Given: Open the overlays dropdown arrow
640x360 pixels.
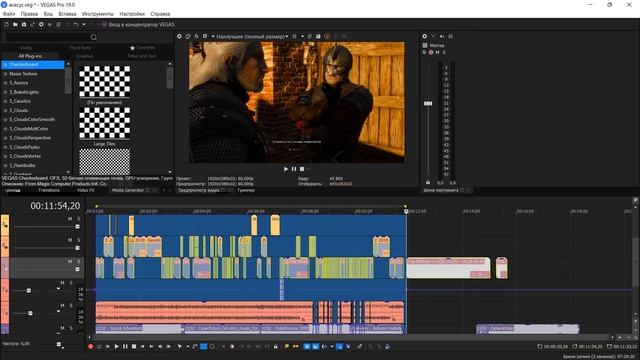Looking at the screenshot, I should pyautogui.click(x=302, y=36).
